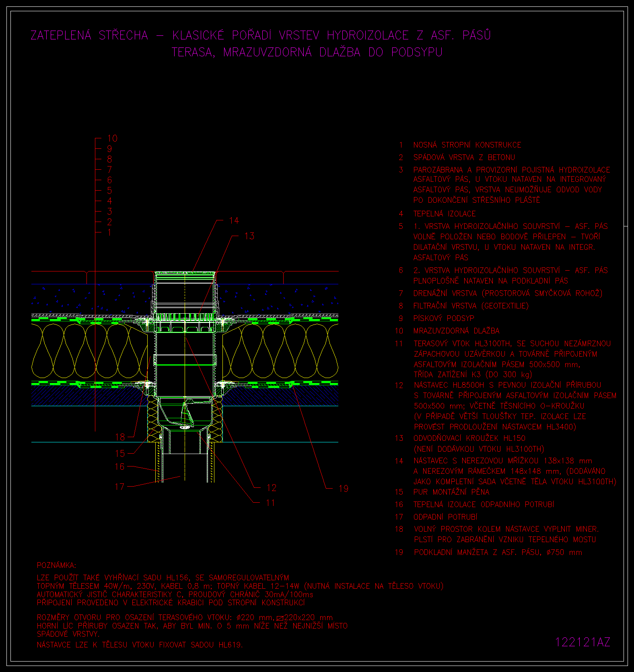
Task: Click callout label 16 left of pipe
Action: click(120, 466)
